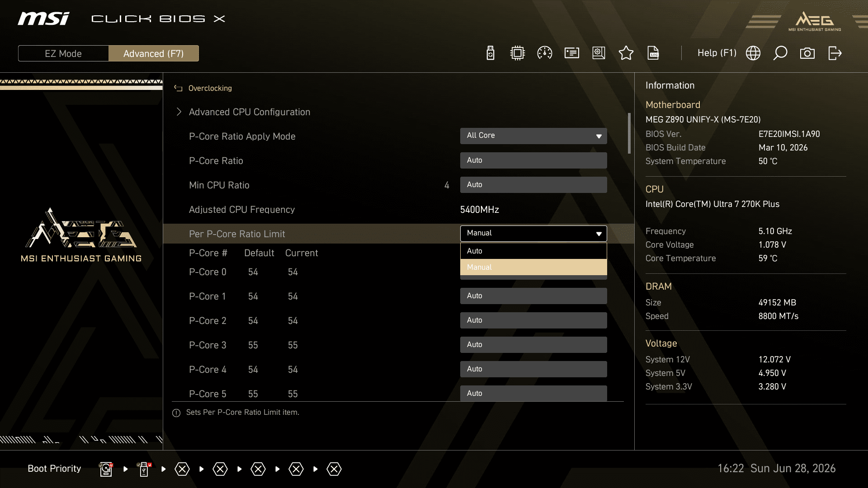Click the MEG Z890 UNIFY-X motherboard name
The image size is (868, 488).
[703, 120]
